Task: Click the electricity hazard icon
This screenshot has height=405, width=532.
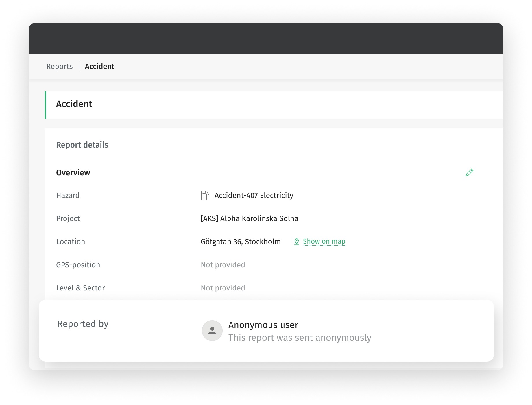Action: [x=205, y=196]
